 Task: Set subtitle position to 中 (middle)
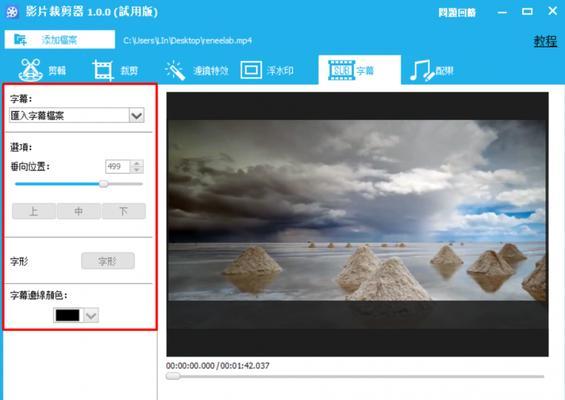coord(79,211)
